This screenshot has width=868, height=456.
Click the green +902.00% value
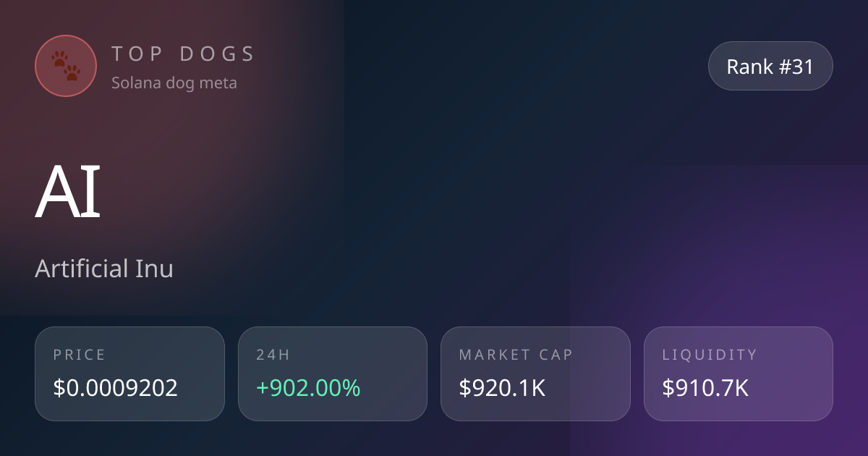pyautogui.click(x=308, y=389)
